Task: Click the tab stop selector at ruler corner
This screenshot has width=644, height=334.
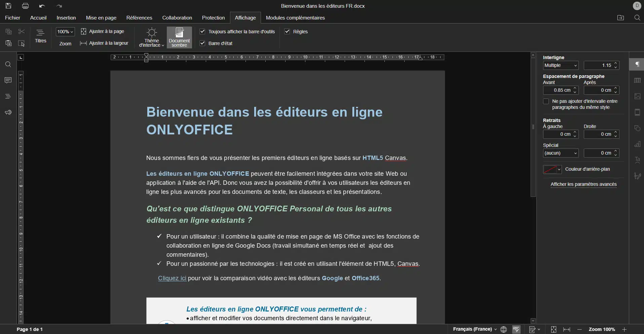Action: tap(21, 57)
